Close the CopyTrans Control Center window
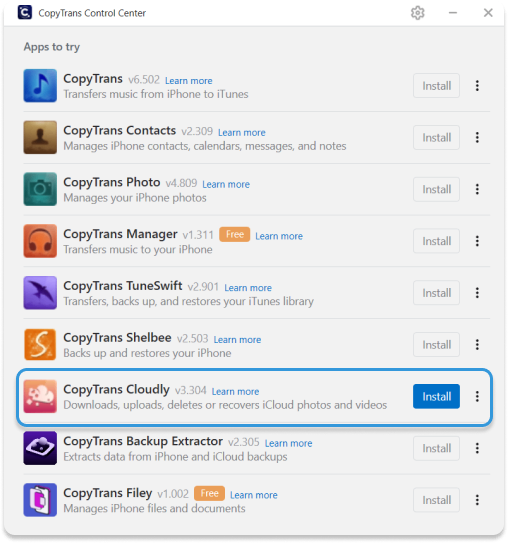The height and width of the screenshot is (543, 508). 488,13
